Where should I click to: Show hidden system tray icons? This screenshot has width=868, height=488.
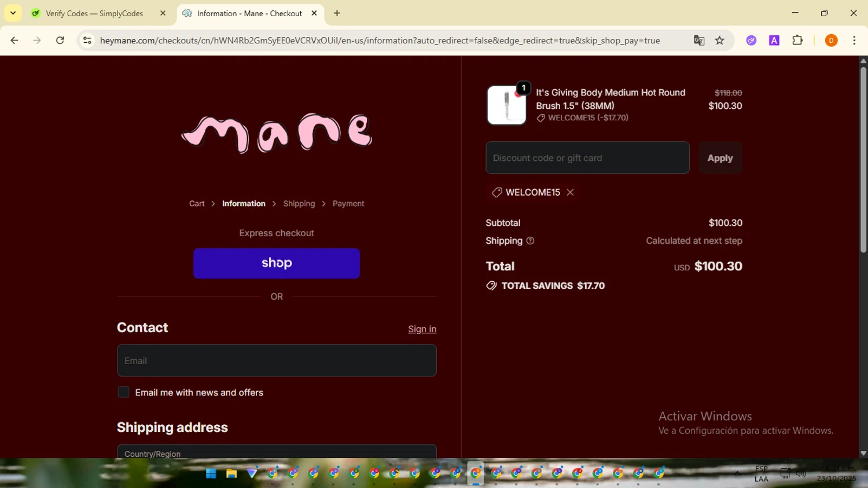point(737,474)
